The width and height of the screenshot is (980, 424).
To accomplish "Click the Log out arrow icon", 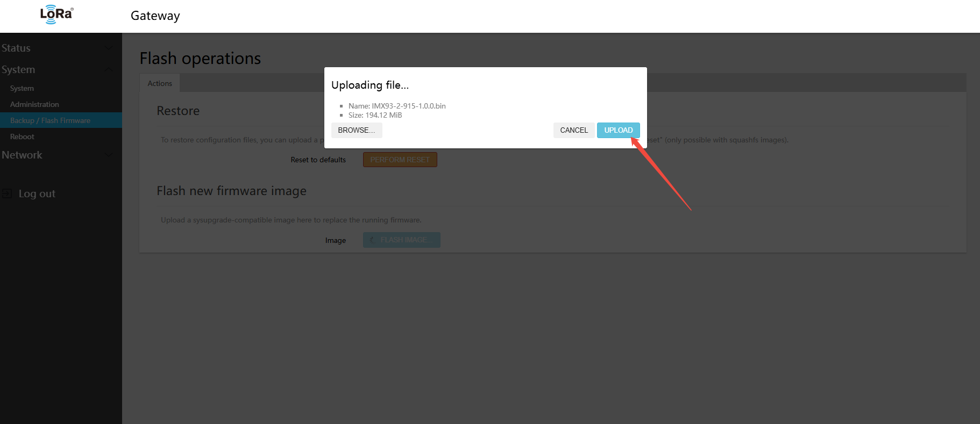I will (7, 193).
